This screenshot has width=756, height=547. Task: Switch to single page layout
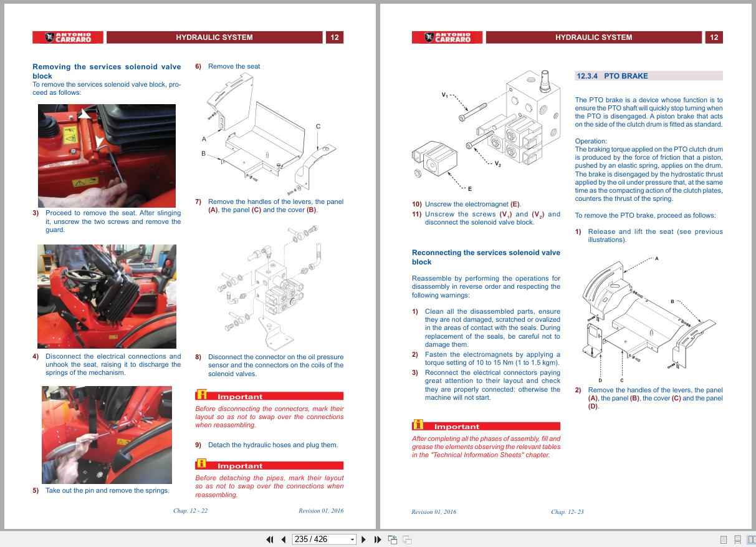[723, 539]
